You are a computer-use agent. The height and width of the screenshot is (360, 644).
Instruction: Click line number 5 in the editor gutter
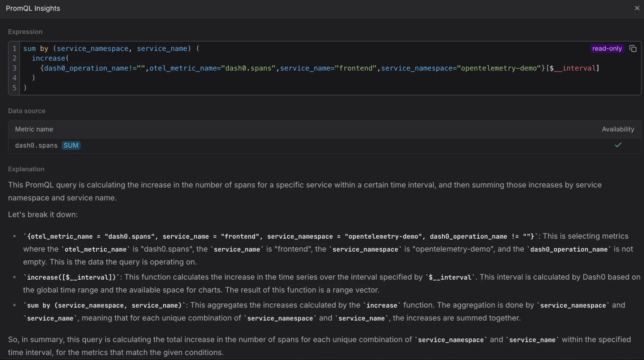pyautogui.click(x=14, y=88)
